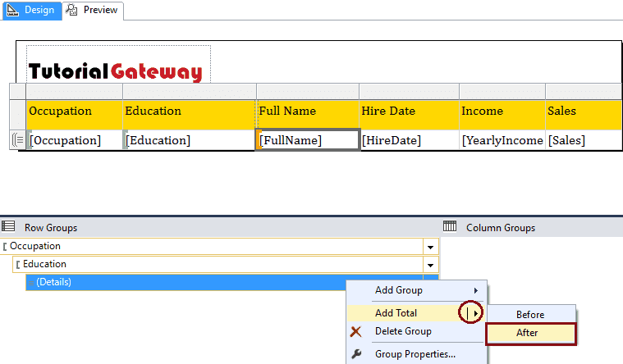623x364 pixels.
Task: Open the Education group dropdown arrow
Action: [431, 265]
